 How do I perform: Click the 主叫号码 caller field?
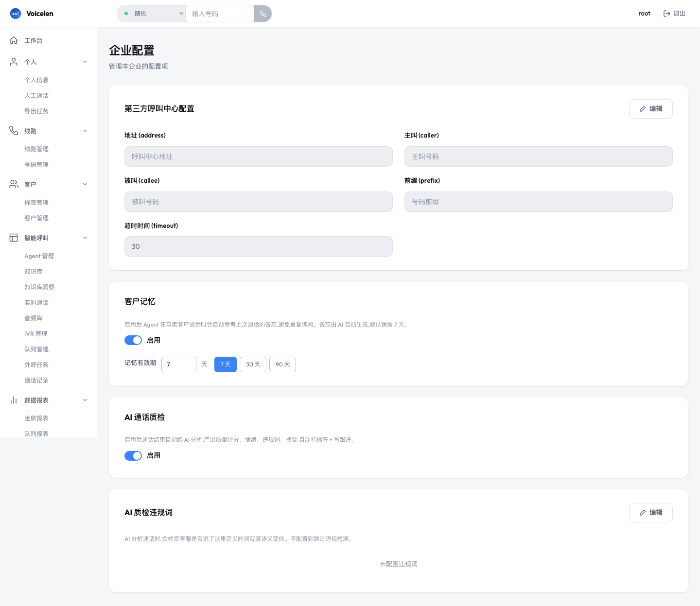[539, 156]
